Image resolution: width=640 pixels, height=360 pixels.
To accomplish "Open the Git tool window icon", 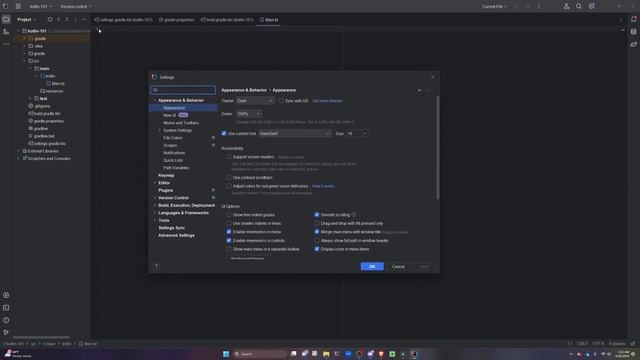I will (x=6, y=333).
